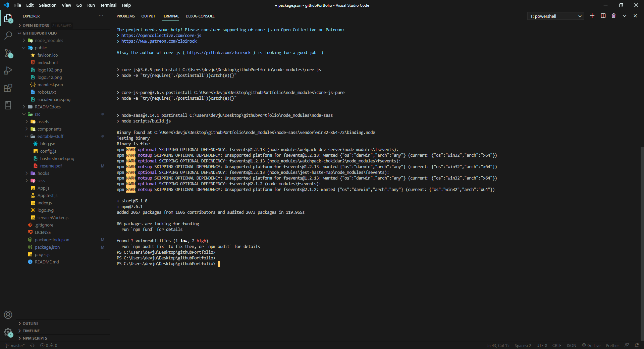Open the opencollective.com/core-js link
The height and width of the screenshot is (349, 644).
pos(161,36)
